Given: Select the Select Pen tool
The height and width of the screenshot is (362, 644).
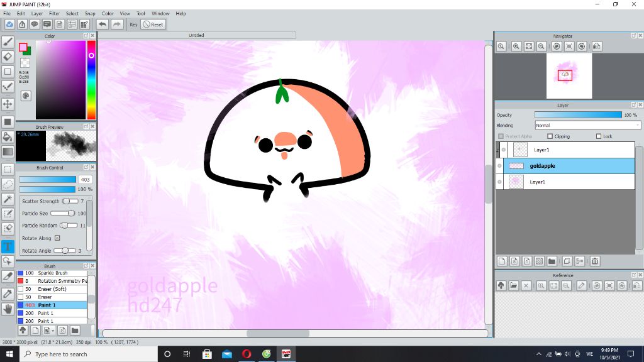Looking at the screenshot, I should tap(8, 214).
